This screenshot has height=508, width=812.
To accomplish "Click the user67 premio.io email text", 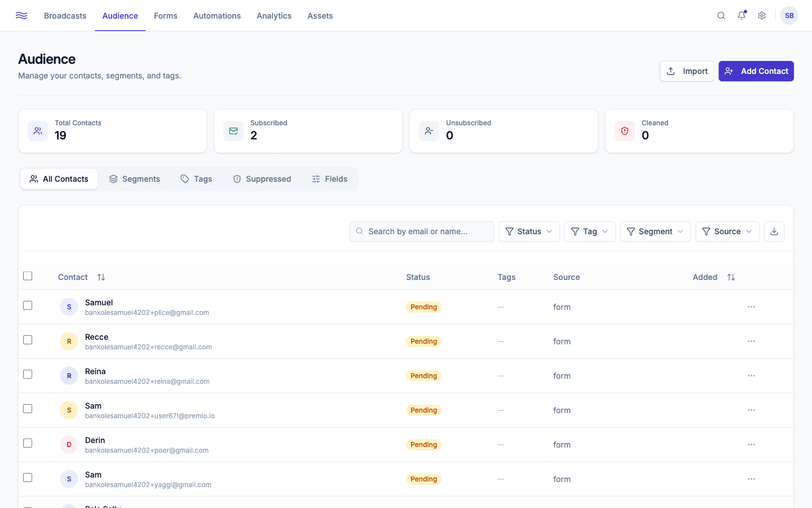I will pyautogui.click(x=150, y=416).
